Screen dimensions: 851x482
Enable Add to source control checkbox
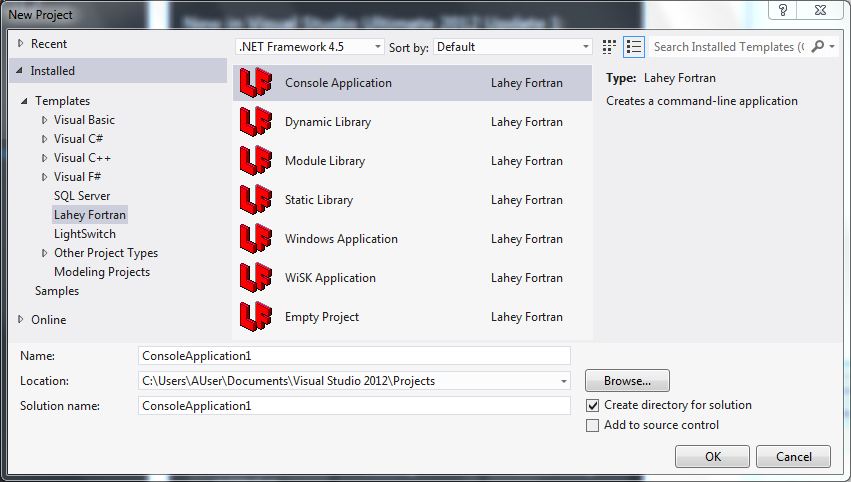pyautogui.click(x=593, y=426)
